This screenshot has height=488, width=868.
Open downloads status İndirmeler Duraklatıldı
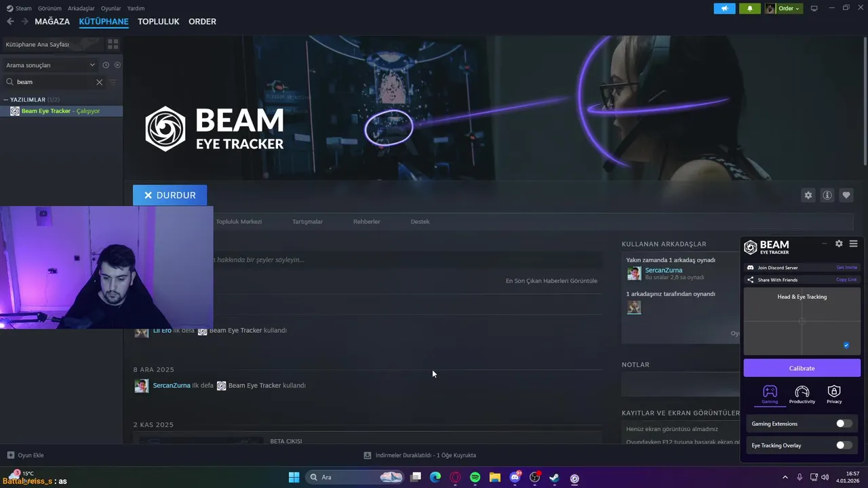420,455
